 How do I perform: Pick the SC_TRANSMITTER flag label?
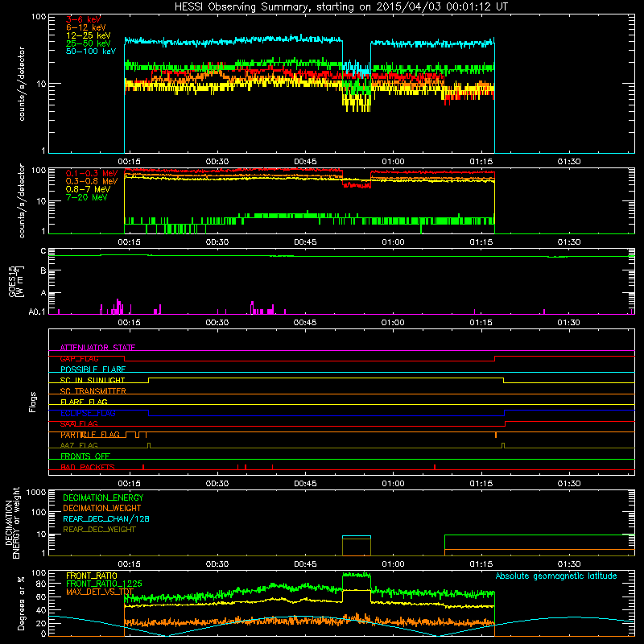tap(93, 391)
